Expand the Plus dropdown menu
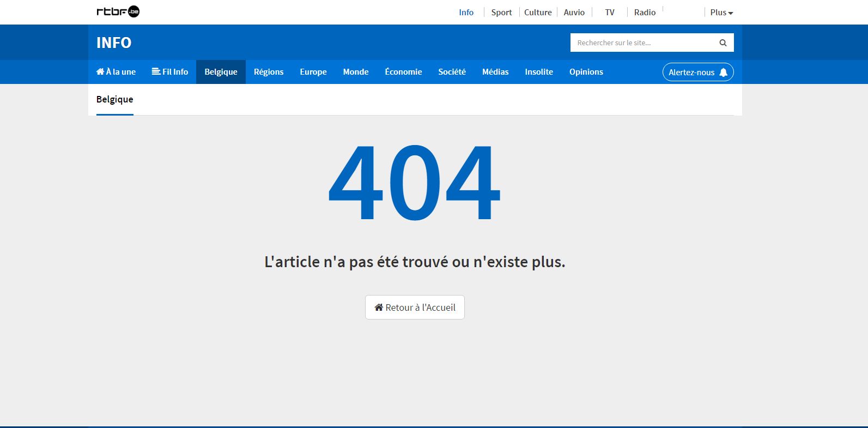The height and width of the screenshot is (428, 868). 721,13
